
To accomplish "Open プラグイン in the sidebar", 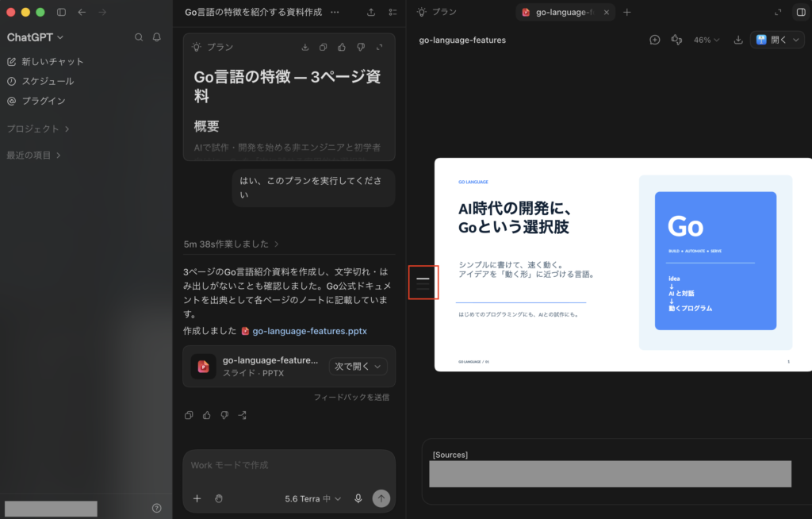I will coord(36,101).
